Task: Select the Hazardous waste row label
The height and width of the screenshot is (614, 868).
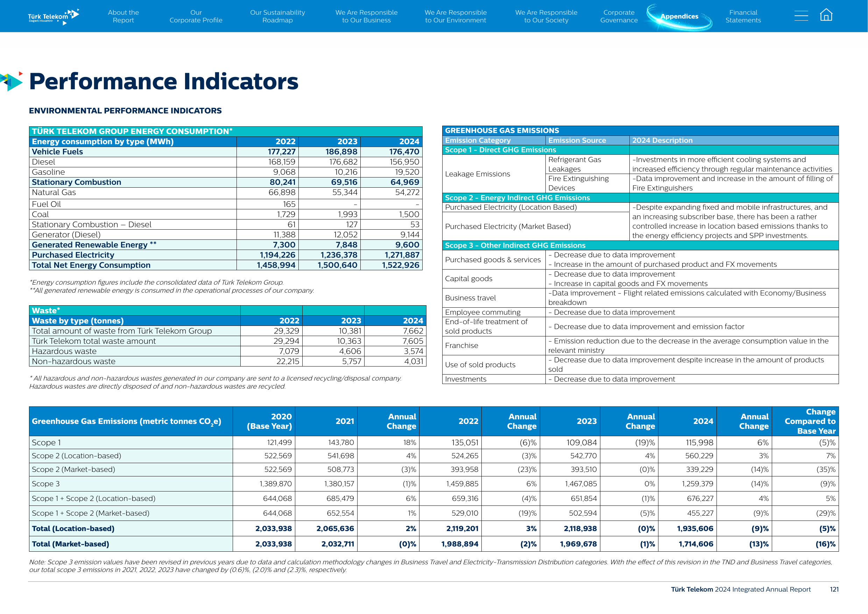Action: pyautogui.click(x=64, y=351)
